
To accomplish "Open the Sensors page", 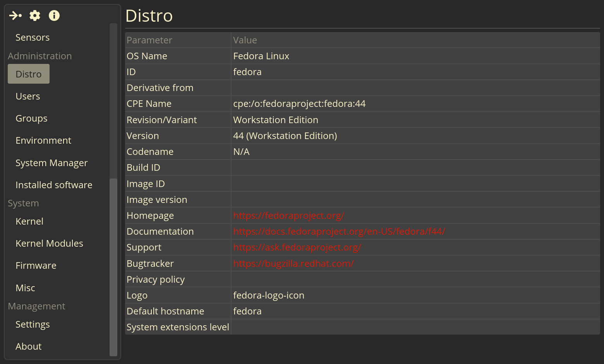I will [33, 38].
